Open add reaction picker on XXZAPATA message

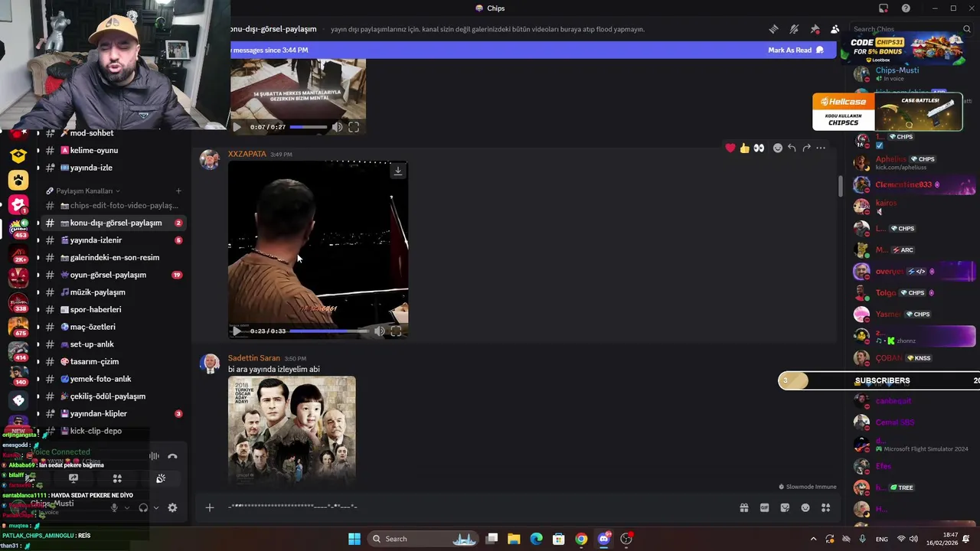[778, 148]
